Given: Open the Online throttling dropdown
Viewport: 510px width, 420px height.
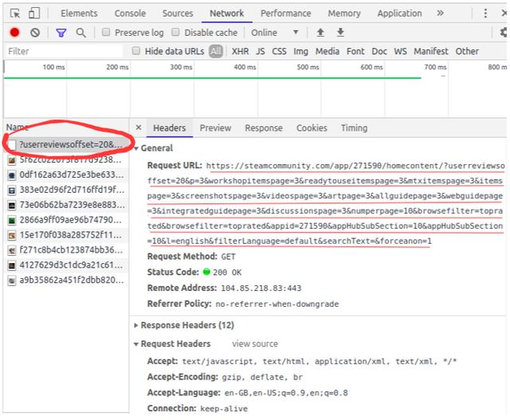Looking at the screenshot, I should coord(274,33).
